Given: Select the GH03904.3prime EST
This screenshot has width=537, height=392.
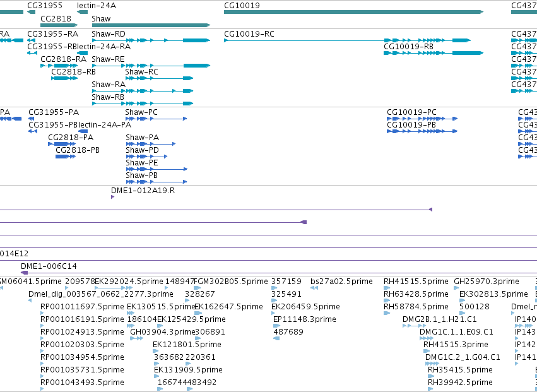Looking at the screenshot, I should coord(137,338).
